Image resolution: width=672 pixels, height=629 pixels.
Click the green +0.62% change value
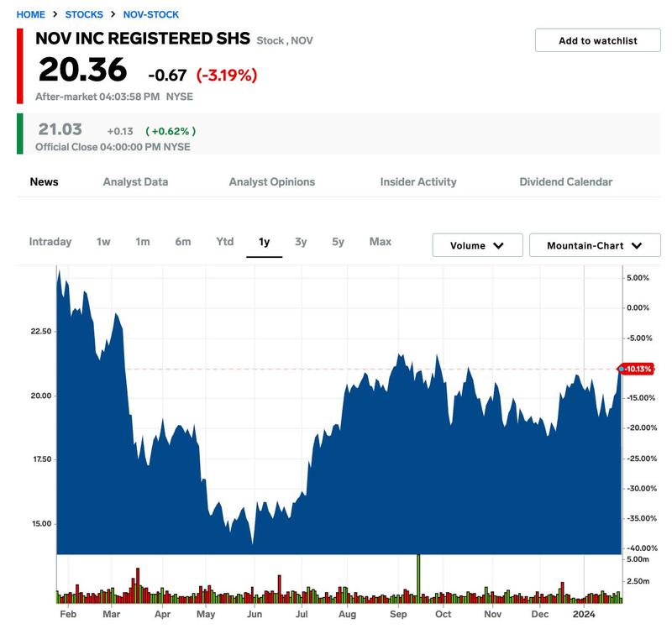pyautogui.click(x=171, y=131)
